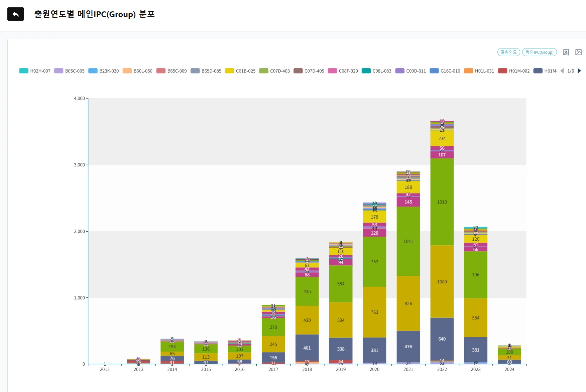
Task: Select the 154 segment of 2014 bar
Action: click(172, 347)
